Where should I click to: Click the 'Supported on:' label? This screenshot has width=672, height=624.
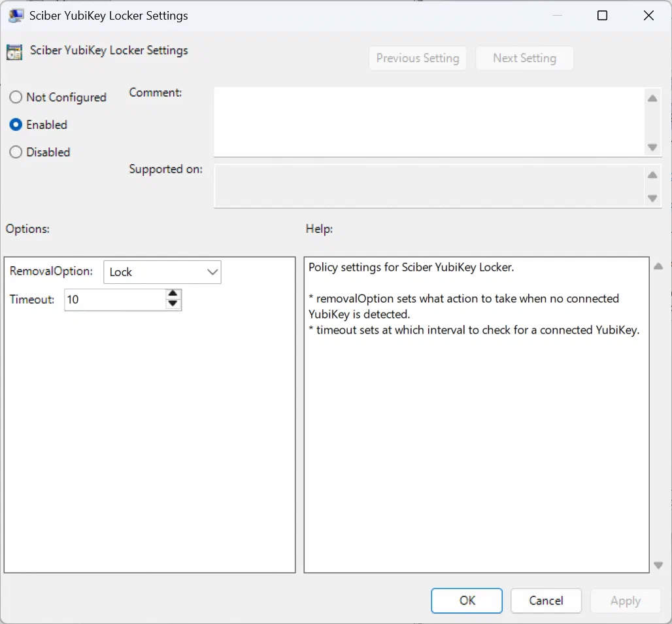165,169
